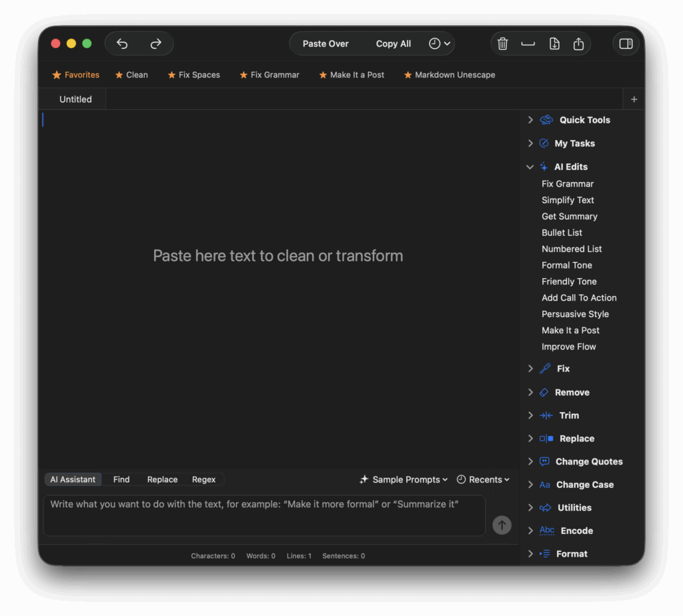The image size is (683, 616).
Task: Open the history clock dropdown
Action: point(440,44)
